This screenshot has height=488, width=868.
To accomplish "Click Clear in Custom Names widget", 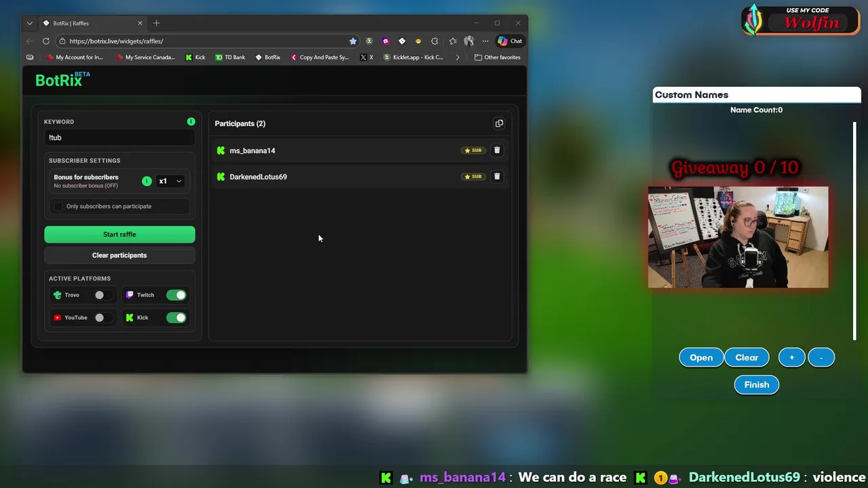I will pyautogui.click(x=747, y=357).
